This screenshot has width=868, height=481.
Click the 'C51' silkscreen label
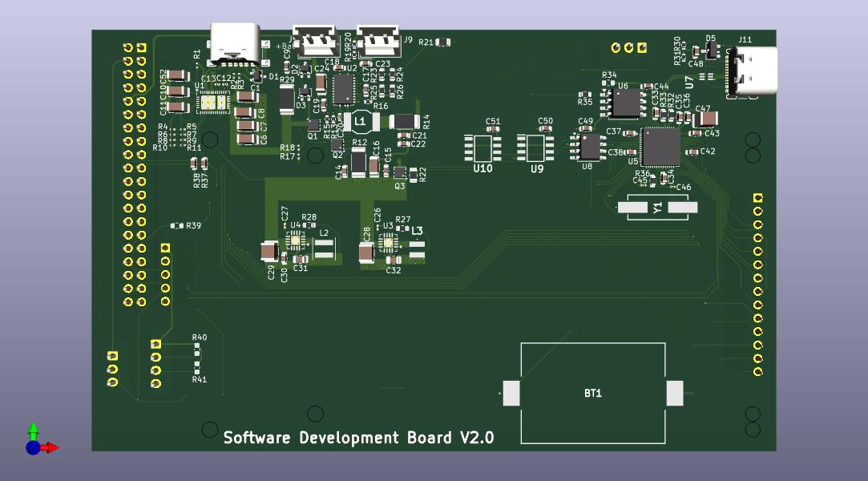493,121
